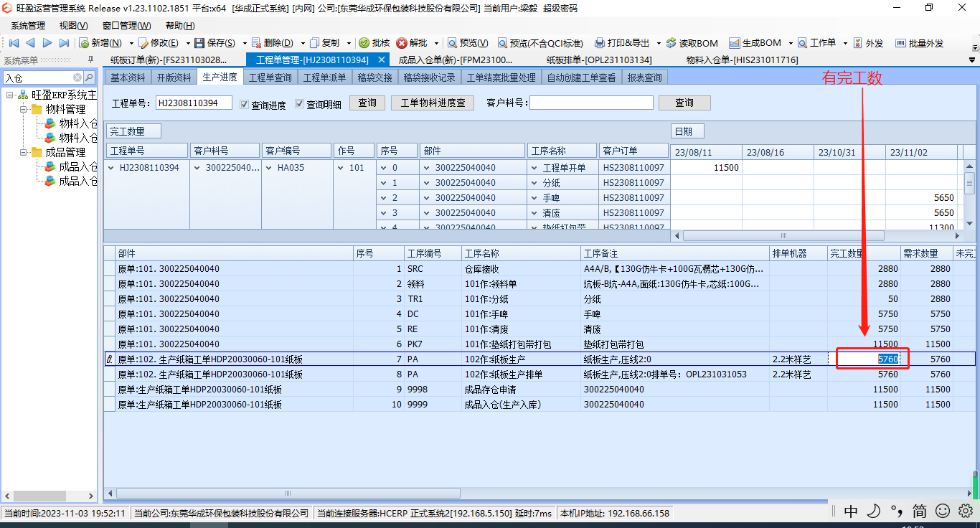
Task: Open 预览(不含QCI标准) preview
Action: pyautogui.click(x=540, y=43)
